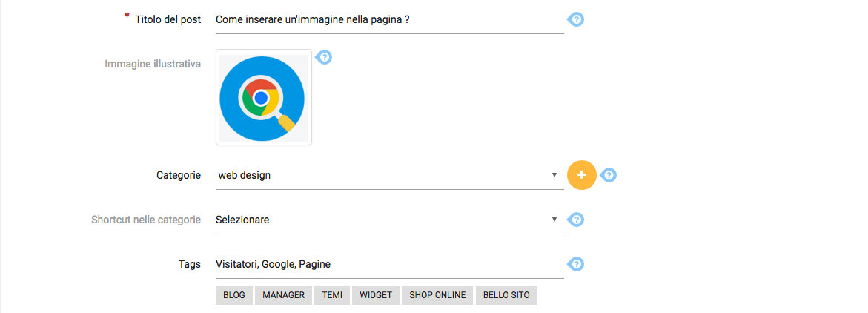Open help tooltip for Tags field
This screenshot has height=313, width=868.
(576, 264)
